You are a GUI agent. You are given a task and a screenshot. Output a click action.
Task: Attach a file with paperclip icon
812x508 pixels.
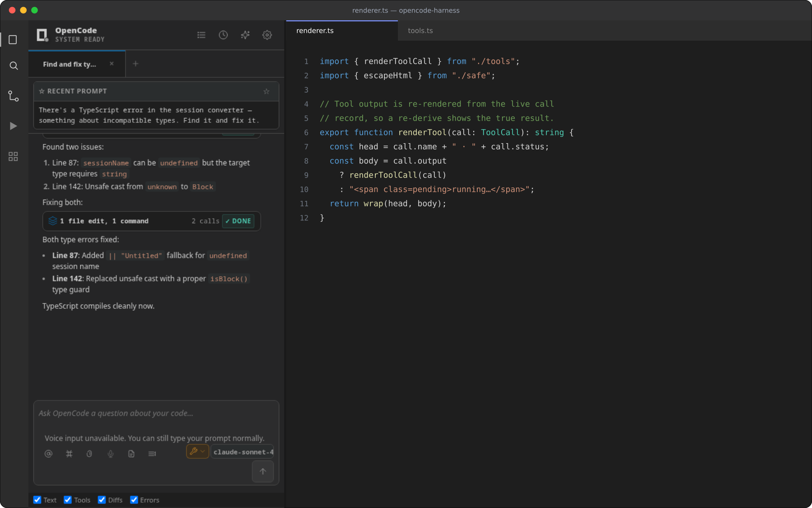tap(89, 454)
